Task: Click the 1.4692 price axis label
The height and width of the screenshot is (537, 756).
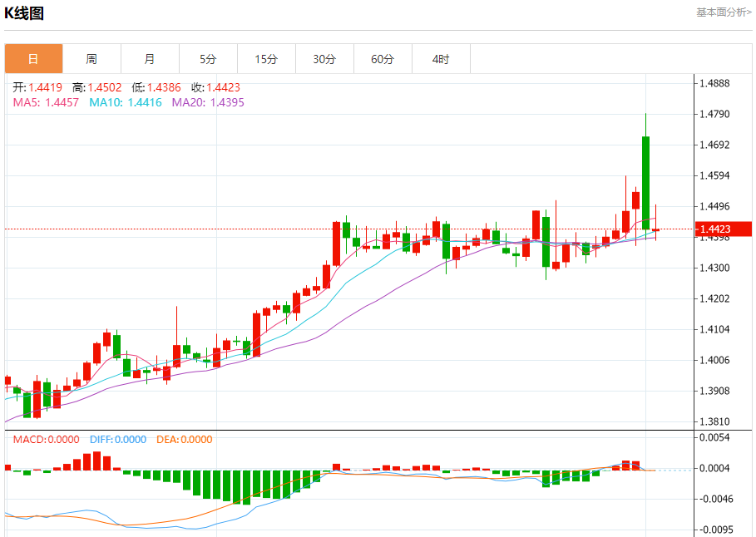Action: coord(714,145)
